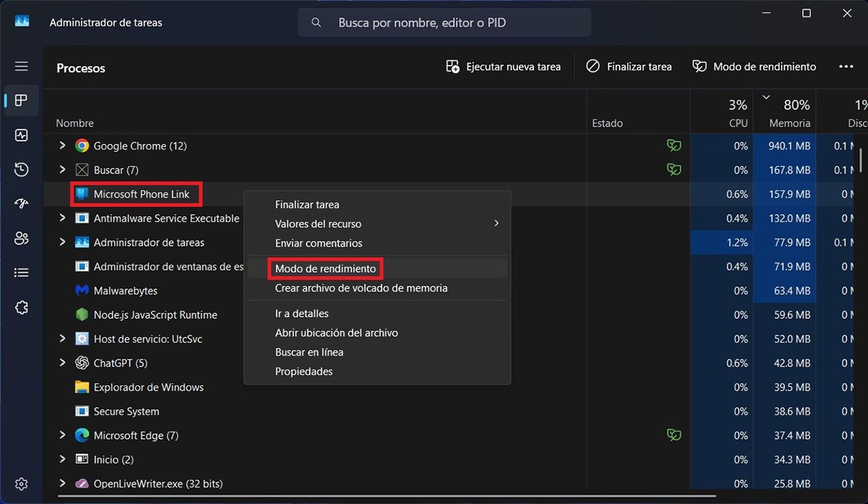Open the Users sidebar icon
This screenshot has height=504, width=868.
coord(21,239)
